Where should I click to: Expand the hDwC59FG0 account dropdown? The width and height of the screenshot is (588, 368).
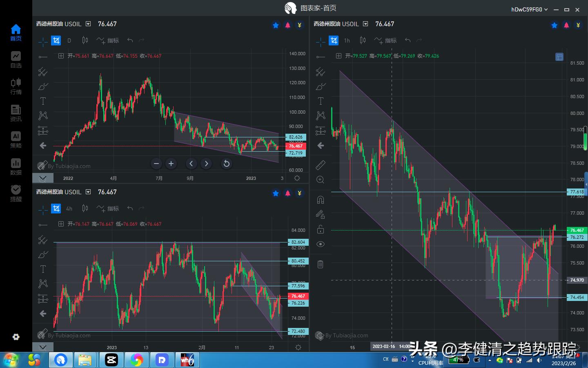(546, 9)
